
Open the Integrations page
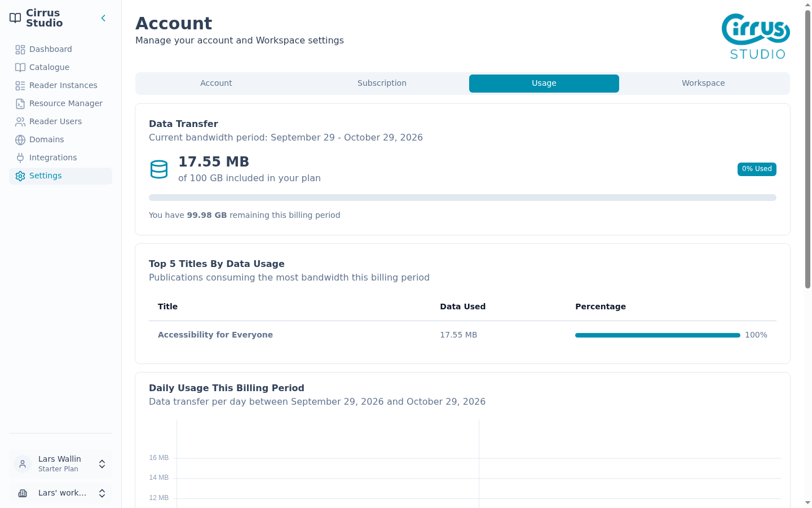tap(60, 158)
